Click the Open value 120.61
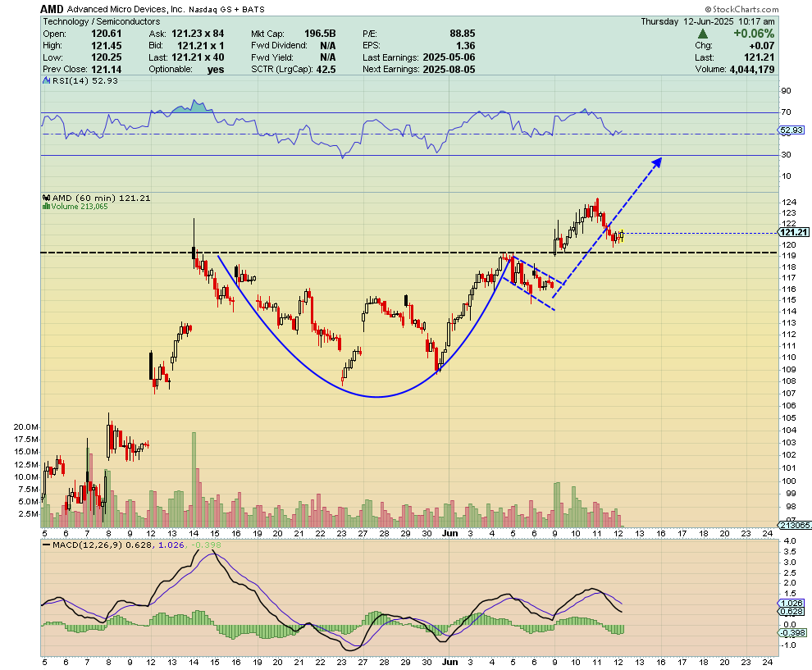This screenshot has height=670, width=812. (x=106, y=34)
